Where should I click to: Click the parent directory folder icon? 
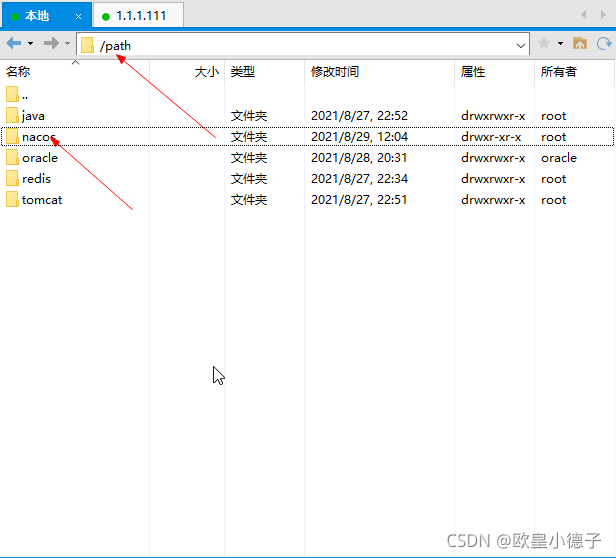click(12, 94)
